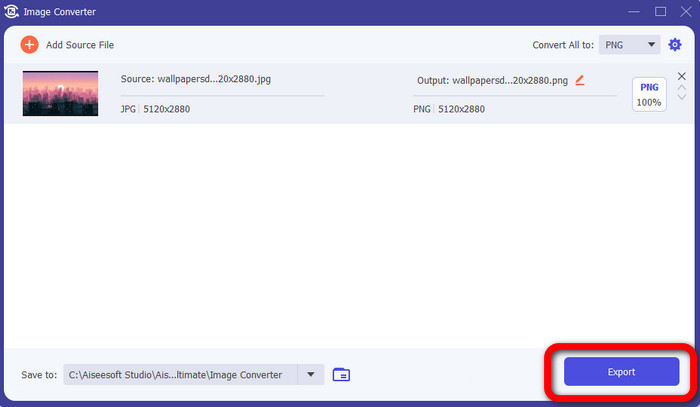Close the Image Converter window
Image resolution: width=700 pixels, height=407 pixels.
tap(686, 12)
